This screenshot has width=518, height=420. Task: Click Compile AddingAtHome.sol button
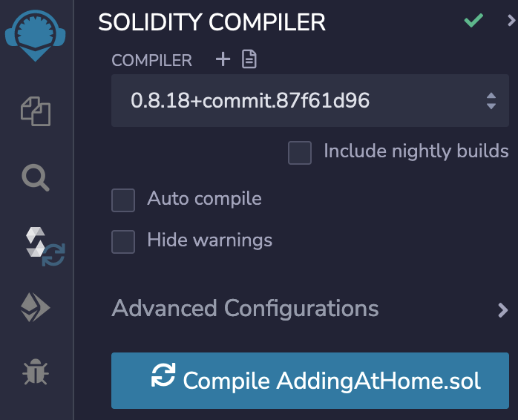[x=309, y=380]
